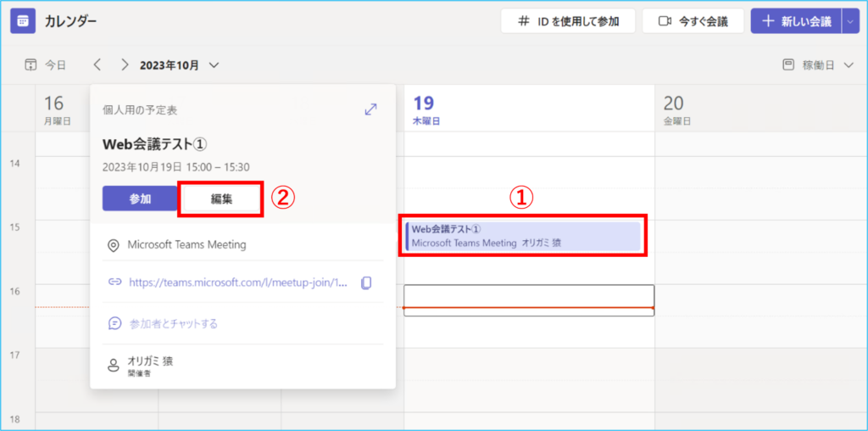Click the chat with participants icon

coord(114,323)
